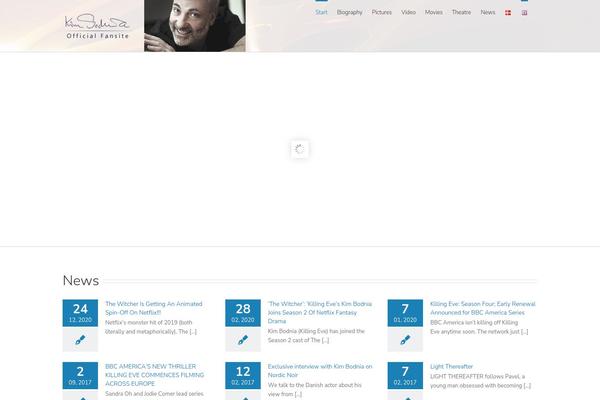Click pen icon under the 28 02.2020 date

(x=243, y=340)
